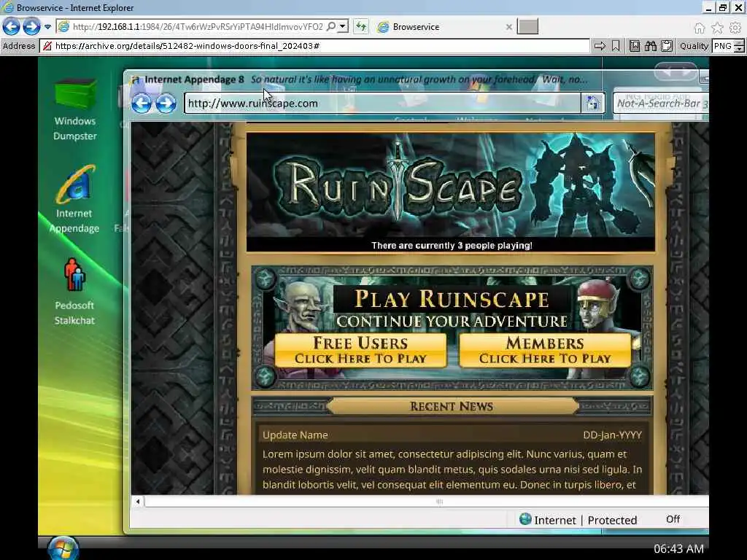
Task: Click the Browservice go arrow icon
Action: tap(600, 46)
